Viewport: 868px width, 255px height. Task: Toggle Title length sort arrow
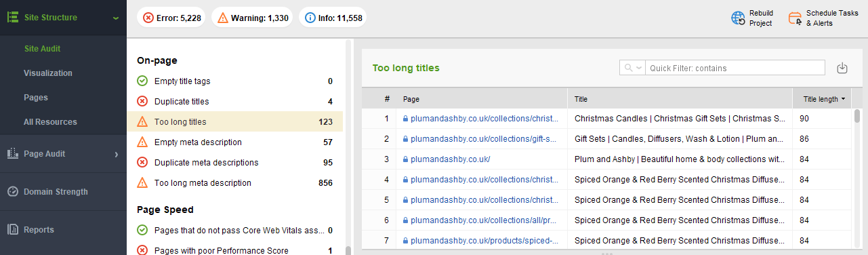coord(843,99)
